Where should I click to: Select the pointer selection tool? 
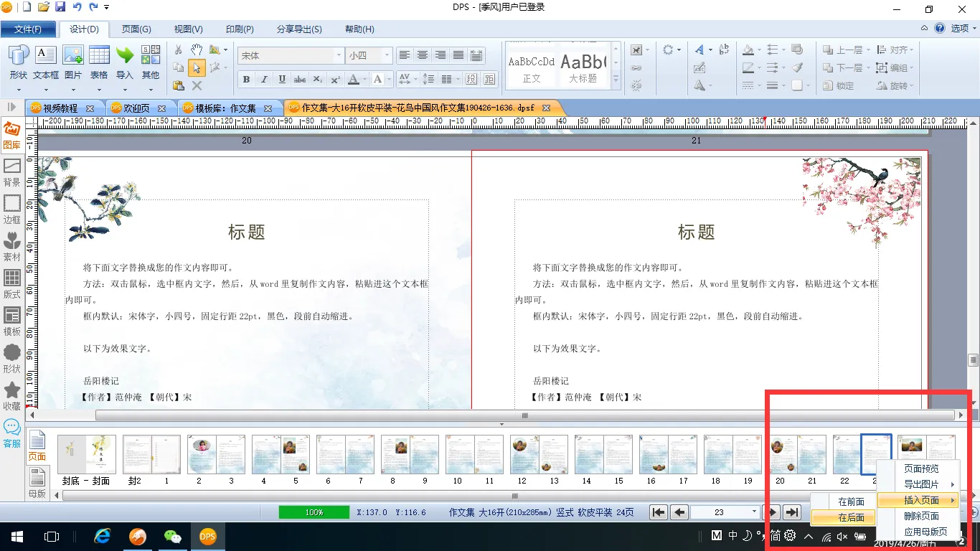coord(197,68)
